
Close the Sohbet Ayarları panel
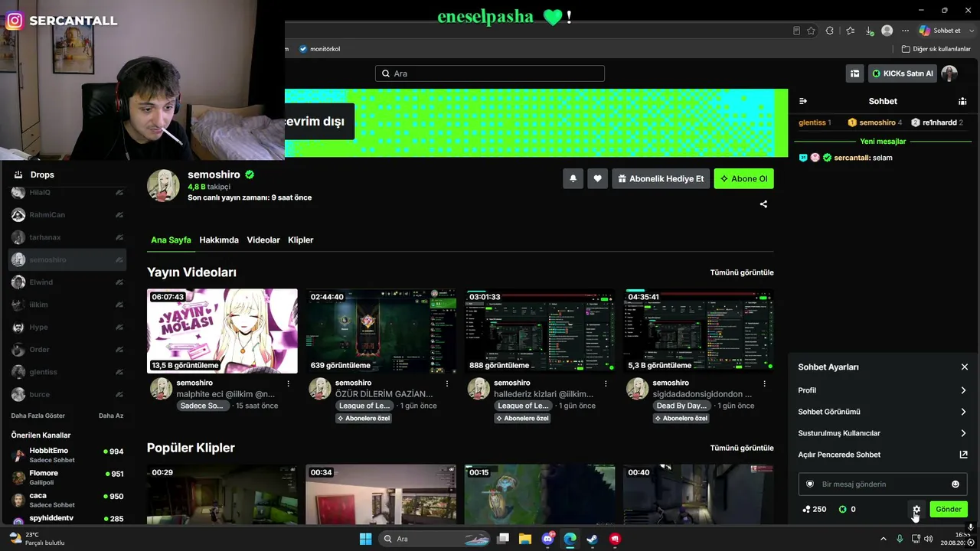pyautogui.click(x=965, y=367)
